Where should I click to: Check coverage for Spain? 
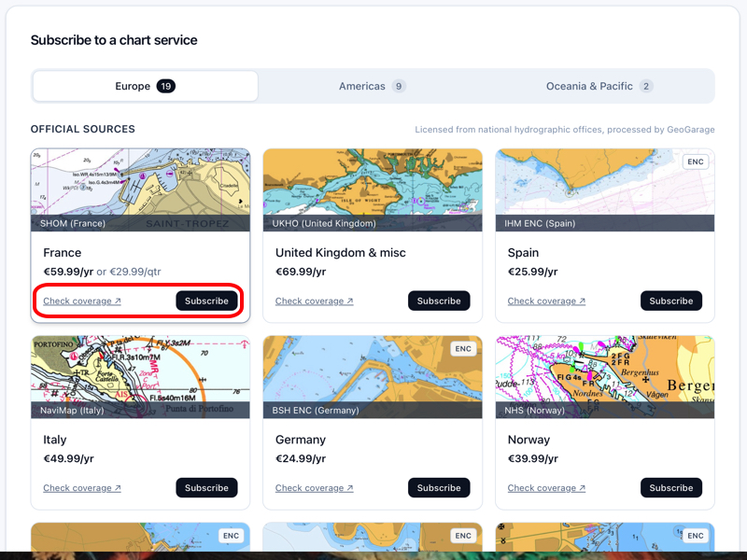546,301
